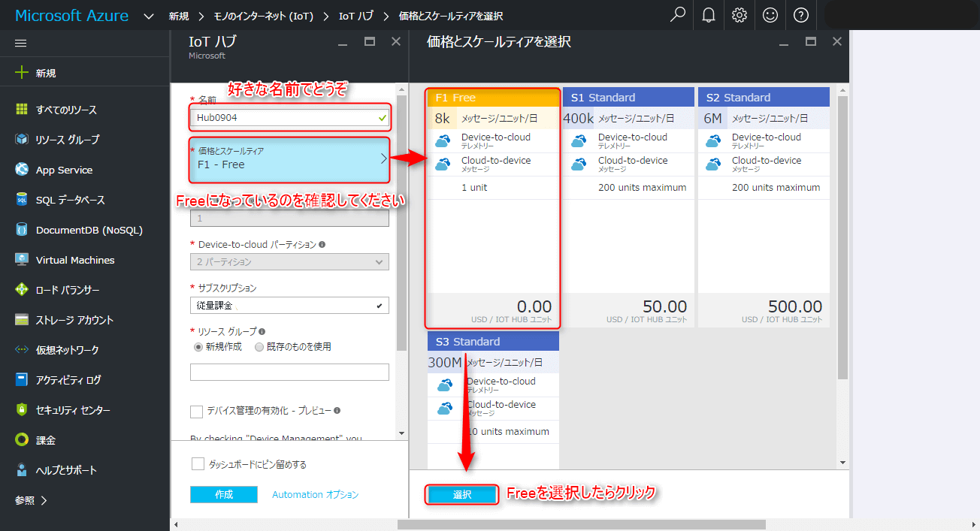Open the notifications bell icon
This screenshot has width=980, height=531.
709,15
